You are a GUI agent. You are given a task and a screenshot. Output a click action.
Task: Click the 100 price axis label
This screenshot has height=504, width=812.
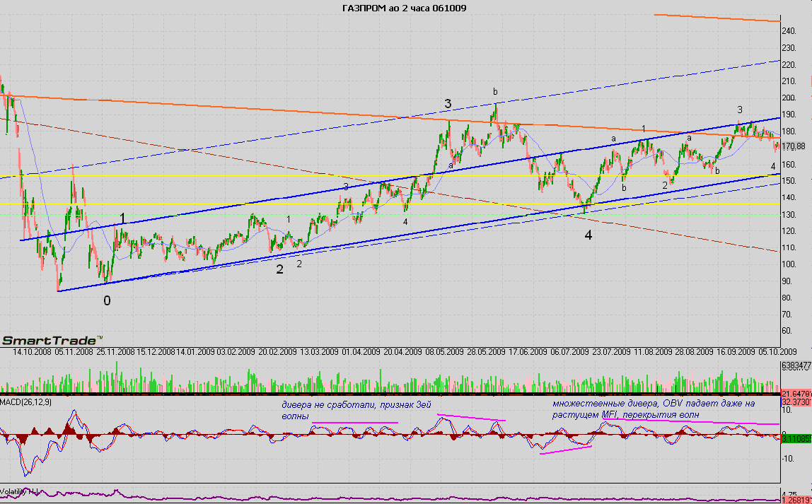coord(789,264)
